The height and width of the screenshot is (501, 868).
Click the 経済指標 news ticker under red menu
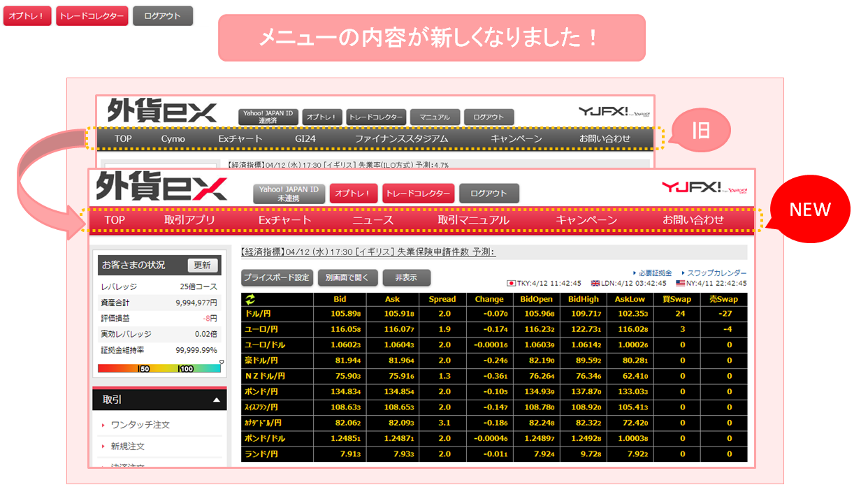pos(367,252)
